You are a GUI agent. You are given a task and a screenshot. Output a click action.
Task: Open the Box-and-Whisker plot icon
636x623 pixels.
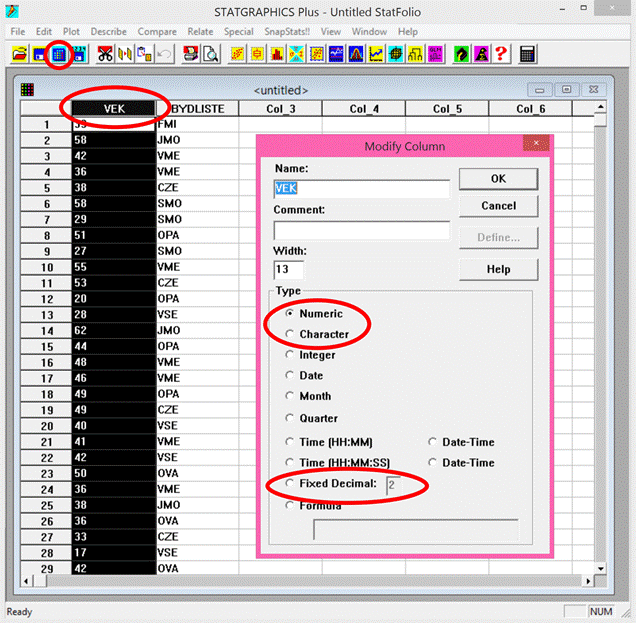click(x=257, y=54)
